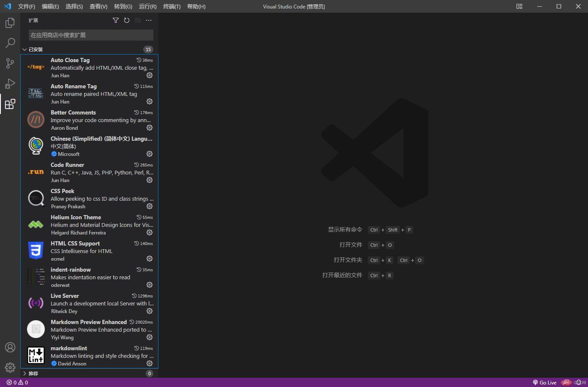
Task: Open the Accounts menu icon
Action: click(x=10, y=347)
